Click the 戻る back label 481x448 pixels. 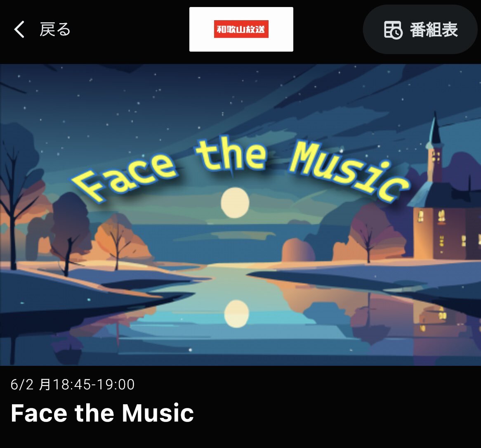coord(55,29)
